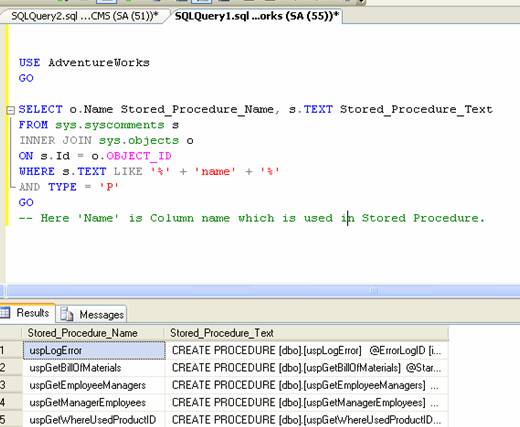Image resolution: width=520 pixels, height=427 pixels.
Task: Click CREATE PROCEDURE text for uspGetWhereUsedProductID
Action: point(307,420)
